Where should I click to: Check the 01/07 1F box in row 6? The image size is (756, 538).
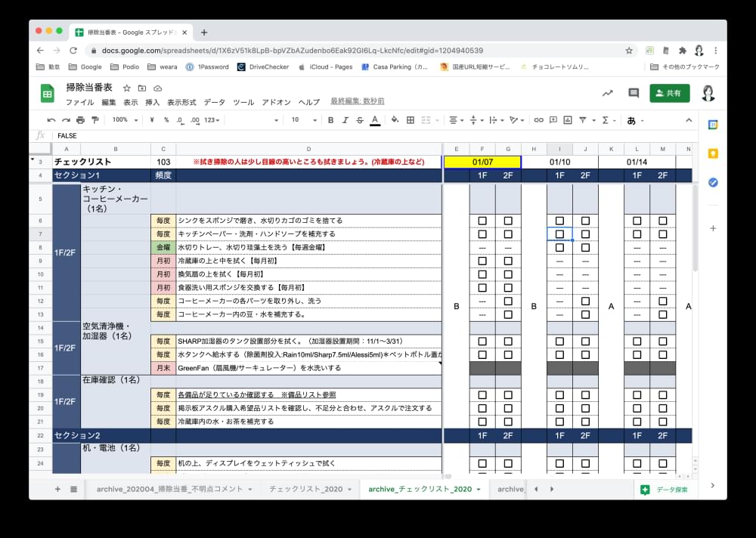(x=482, y=221)
